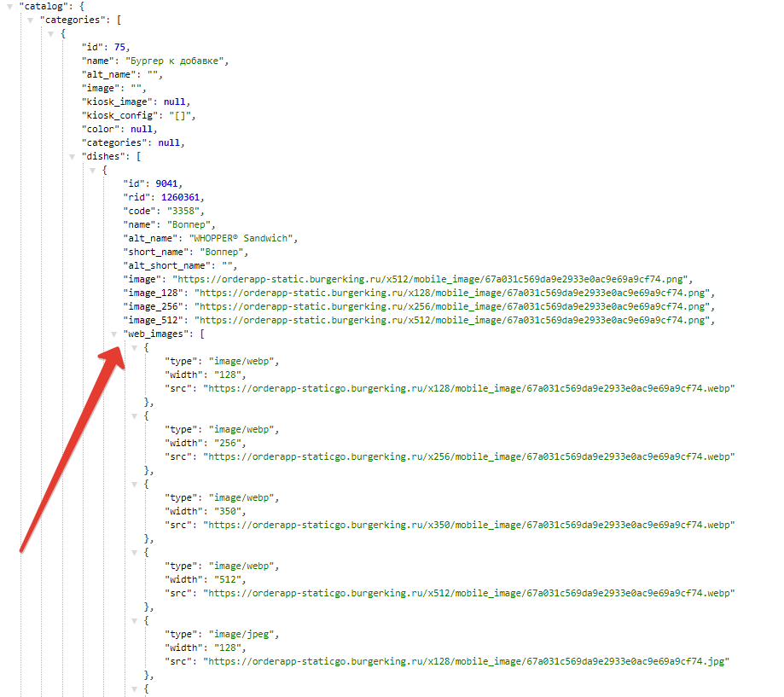Collapse the webp width 256 image object
Screen dimensions: 784x697
tap(134, 416)
